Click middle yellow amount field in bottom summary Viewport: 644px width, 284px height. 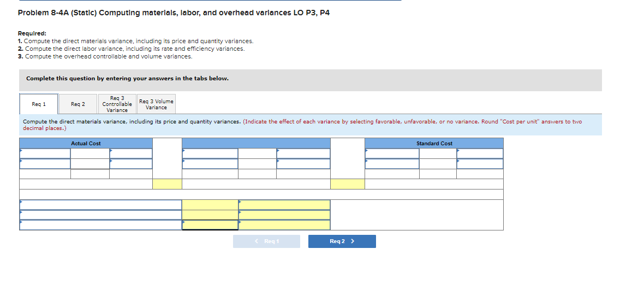click(210, 215)
